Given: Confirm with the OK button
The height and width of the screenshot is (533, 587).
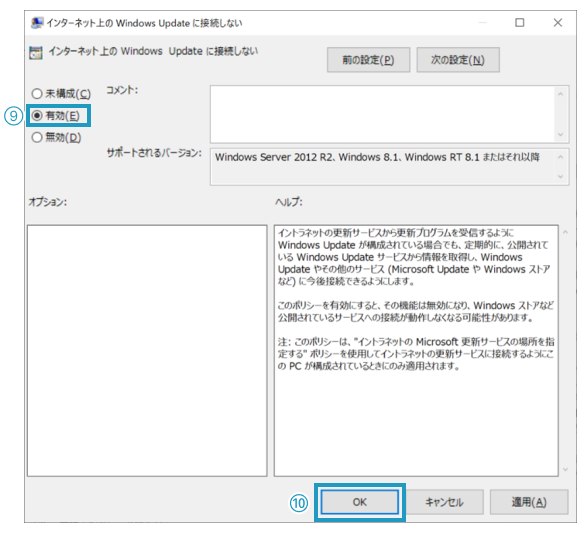Looking at the screenshot, I should coord(360,502).
